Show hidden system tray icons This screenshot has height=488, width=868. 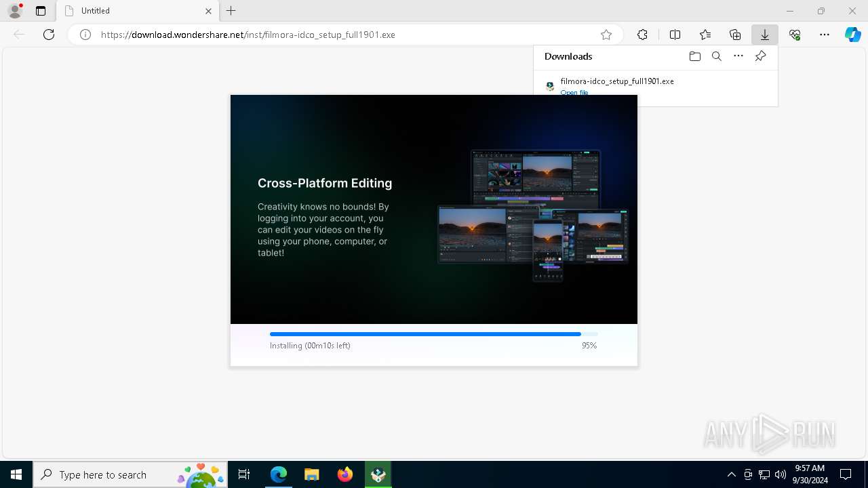point(731,474)
